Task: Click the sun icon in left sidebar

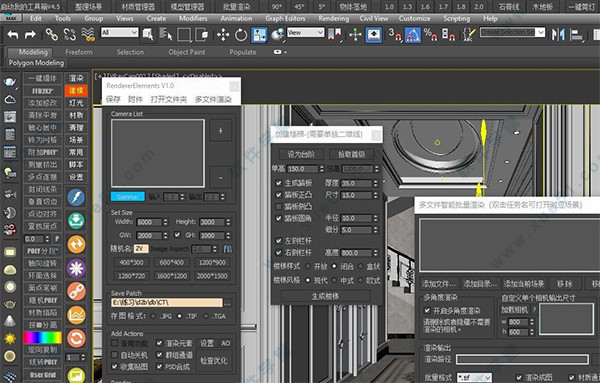Action: click(x=10, y=338)
